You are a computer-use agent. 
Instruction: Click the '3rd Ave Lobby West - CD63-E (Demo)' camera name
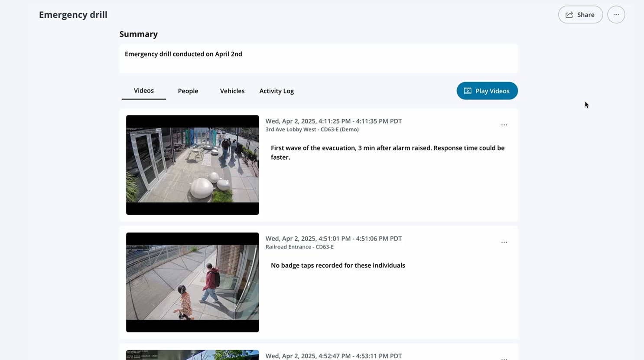[x=312, y=129]
